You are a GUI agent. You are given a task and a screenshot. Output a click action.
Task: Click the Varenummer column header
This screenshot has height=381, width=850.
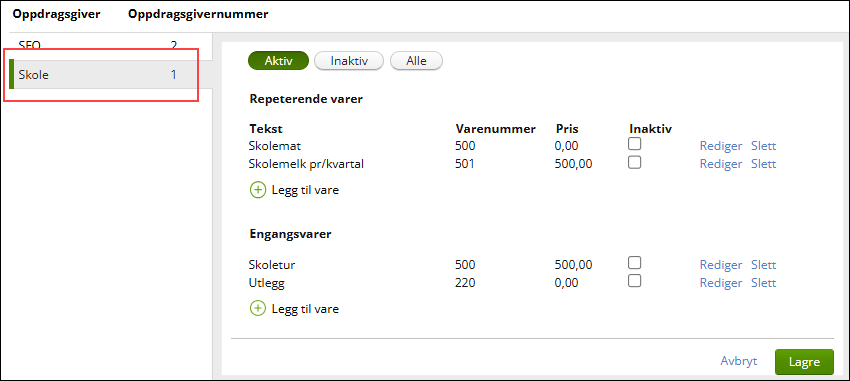tap(495, 129)
